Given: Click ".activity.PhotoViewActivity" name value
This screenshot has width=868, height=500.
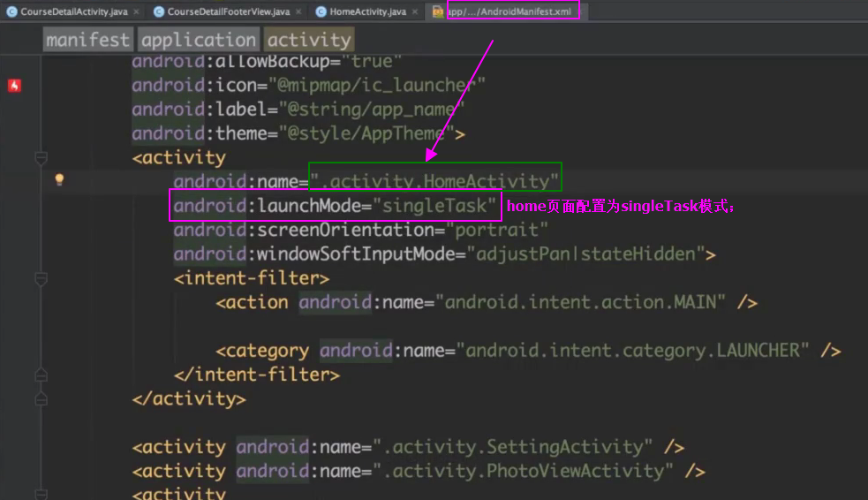Looking at the screenshot, I should tap(523, 471).
